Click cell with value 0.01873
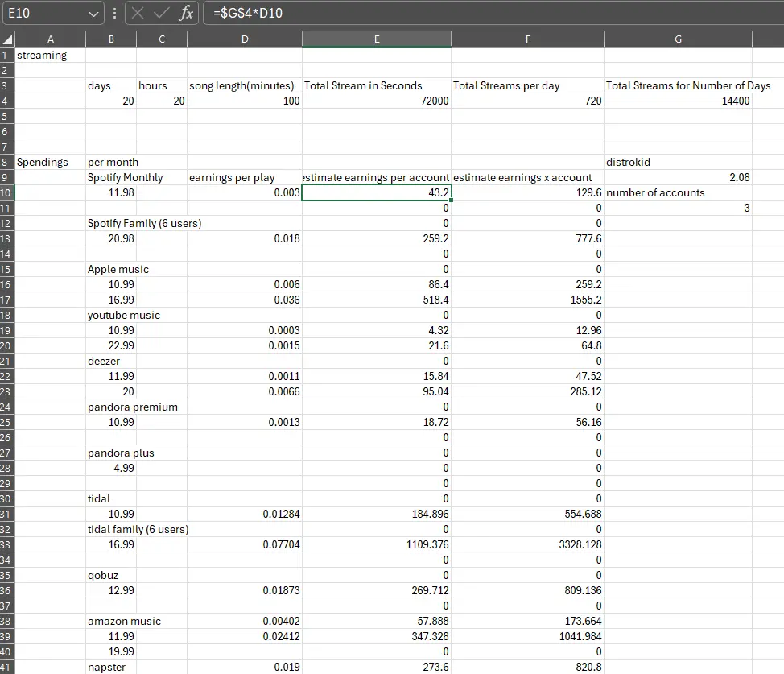The height and width of the screenshot is (674, 784). pyautogui.click(x=245, y=590)
